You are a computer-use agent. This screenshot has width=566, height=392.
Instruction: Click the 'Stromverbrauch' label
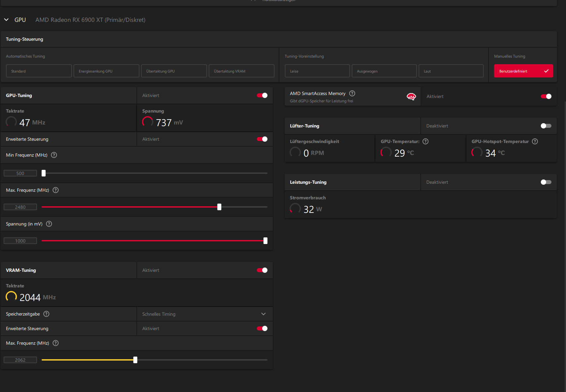[x=308, y=198]
